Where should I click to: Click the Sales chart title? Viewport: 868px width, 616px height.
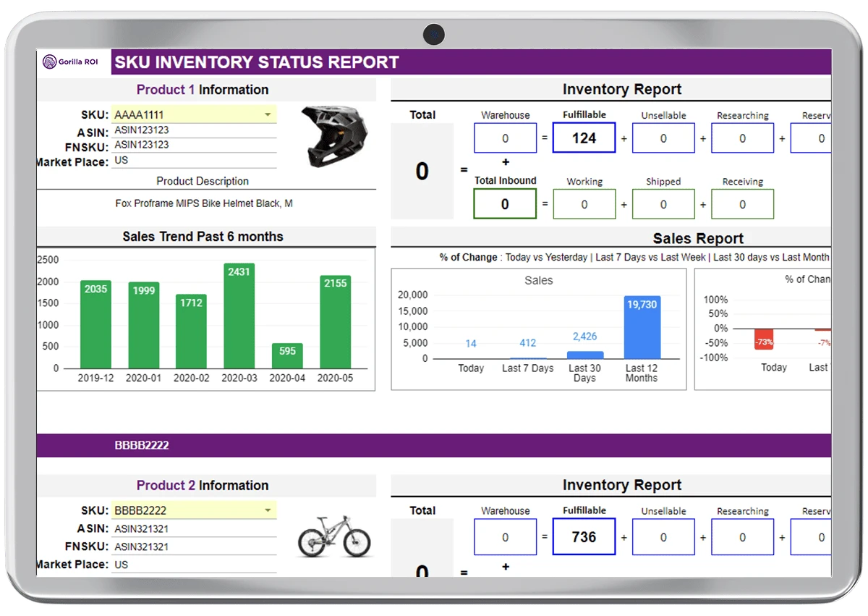click(x=538, y=280)
